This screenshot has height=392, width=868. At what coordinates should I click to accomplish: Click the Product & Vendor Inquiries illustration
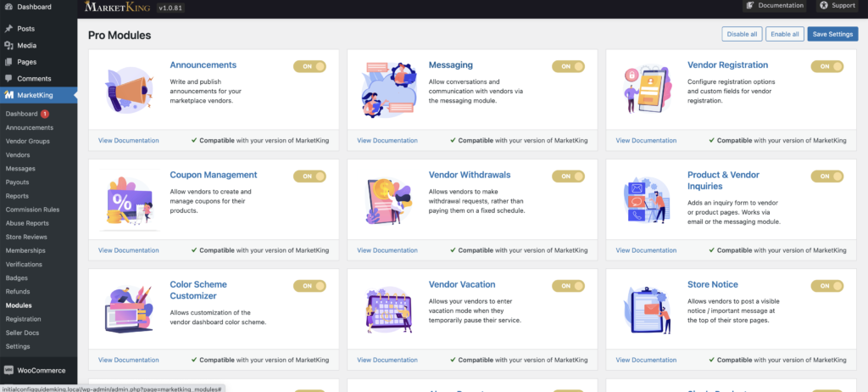(647, 199)
